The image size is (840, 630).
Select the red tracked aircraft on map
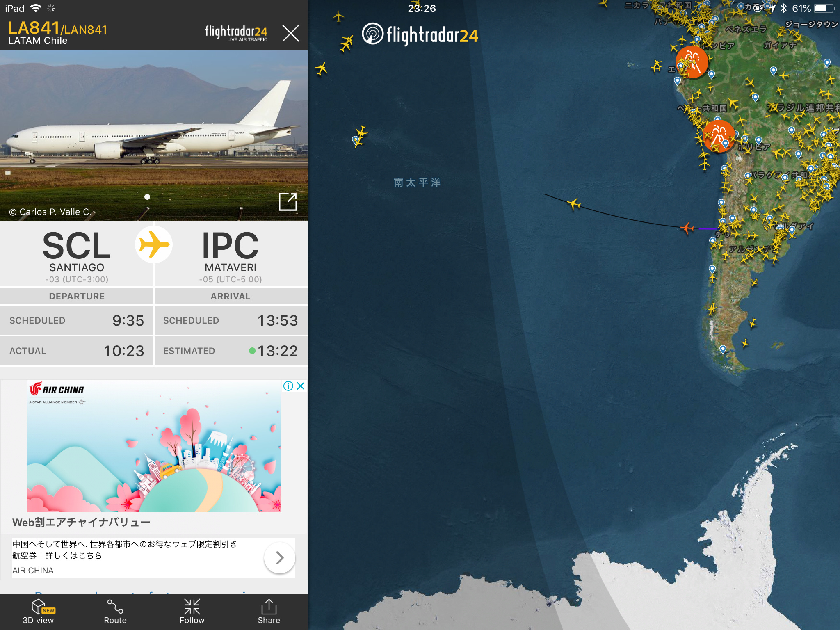[687, 227]
